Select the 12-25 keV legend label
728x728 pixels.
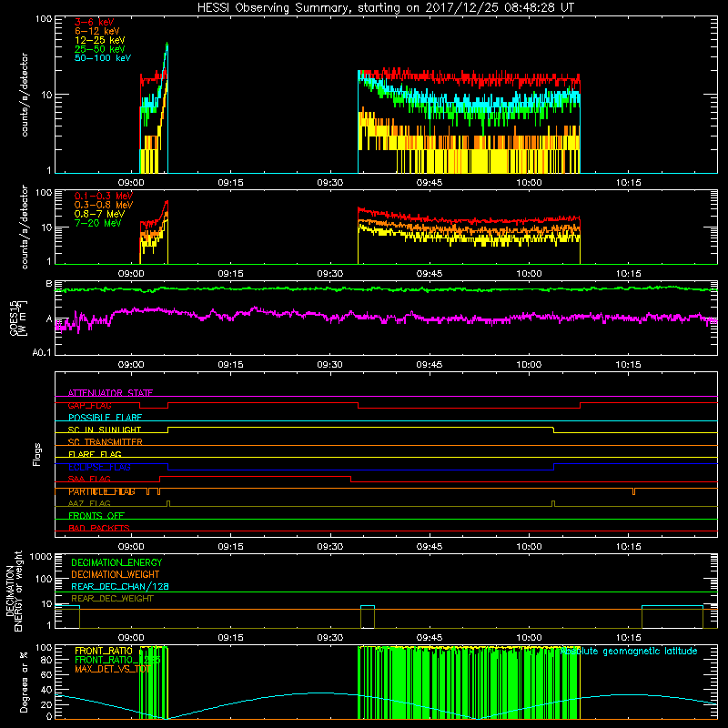tap(100, 40)
